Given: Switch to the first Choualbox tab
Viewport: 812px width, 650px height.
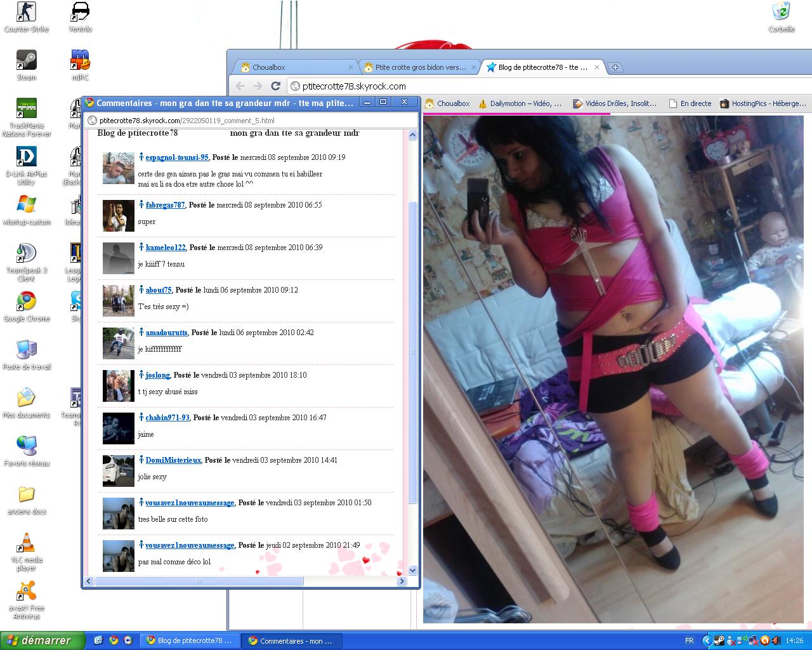Looking at the screenshot, I should (292, 67).
